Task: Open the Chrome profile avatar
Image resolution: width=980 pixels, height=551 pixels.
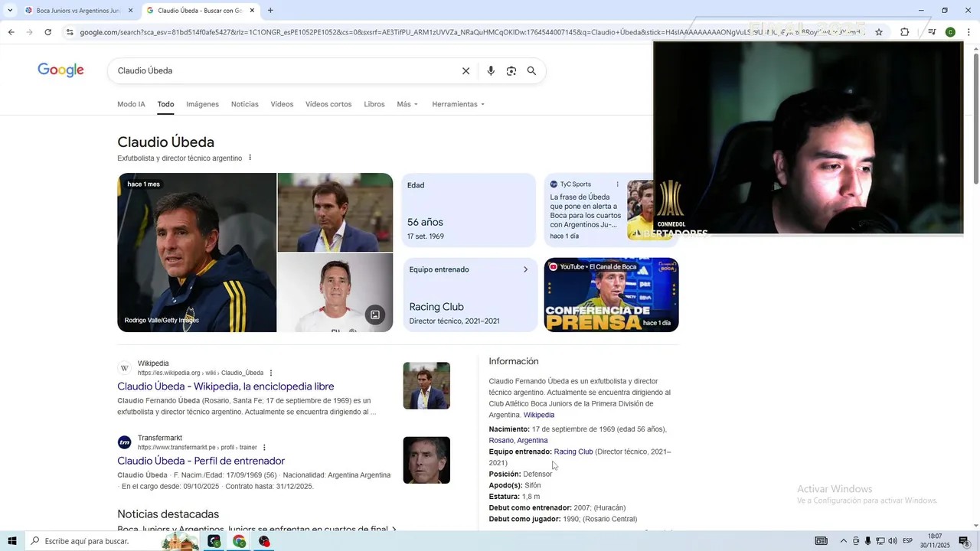Action: 950,32
